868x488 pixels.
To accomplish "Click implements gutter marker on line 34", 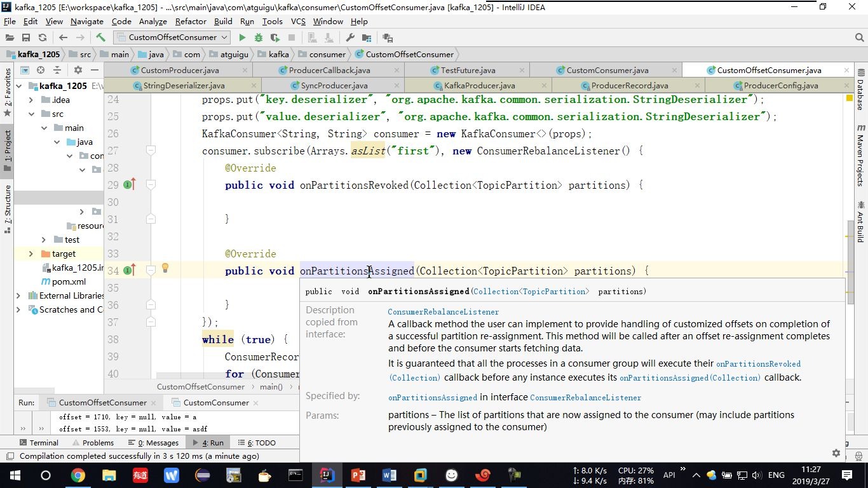I will click(130, 270).
